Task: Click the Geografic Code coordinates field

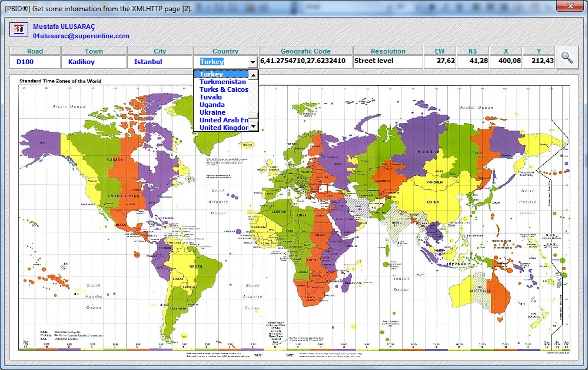Action: click(306, 61)
